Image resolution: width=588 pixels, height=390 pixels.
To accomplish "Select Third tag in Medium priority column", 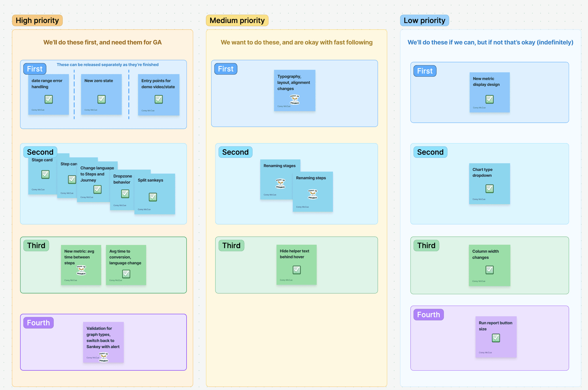I will click(x=231, y=246).
